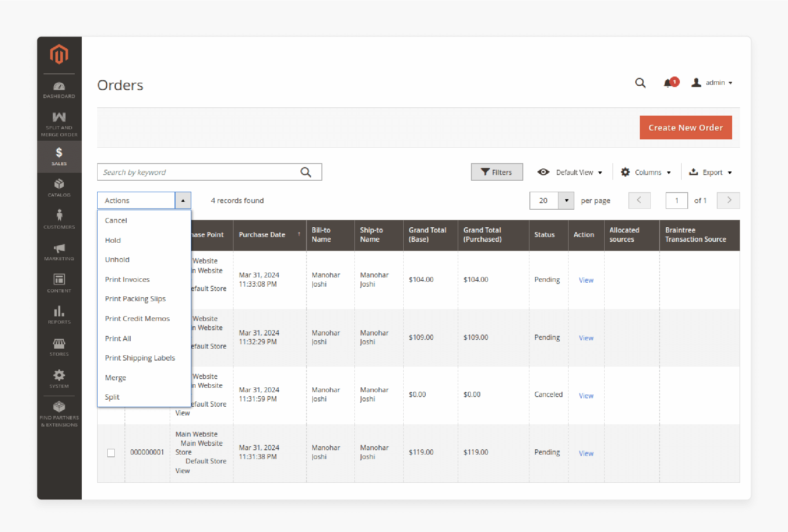
Task: Open Find Partners & Extensions
Action: [59, 414]
